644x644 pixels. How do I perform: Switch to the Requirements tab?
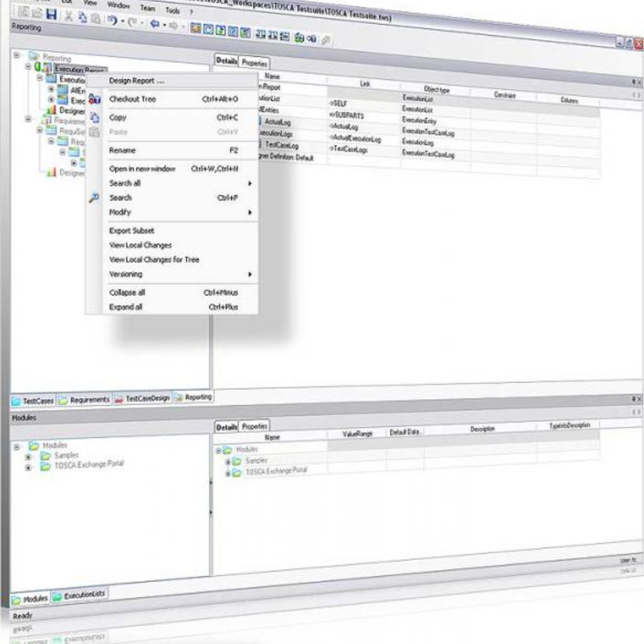(x=84, y=400)
